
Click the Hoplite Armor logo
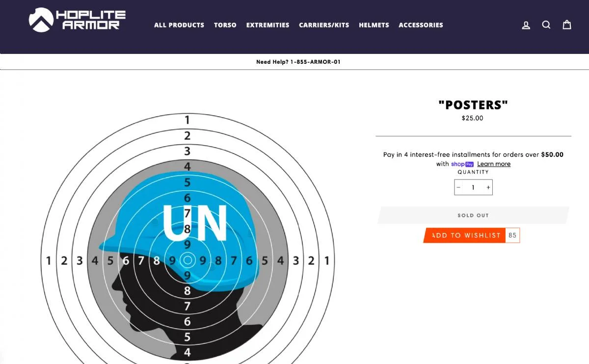pyautogui.click(x=77, y=20)
